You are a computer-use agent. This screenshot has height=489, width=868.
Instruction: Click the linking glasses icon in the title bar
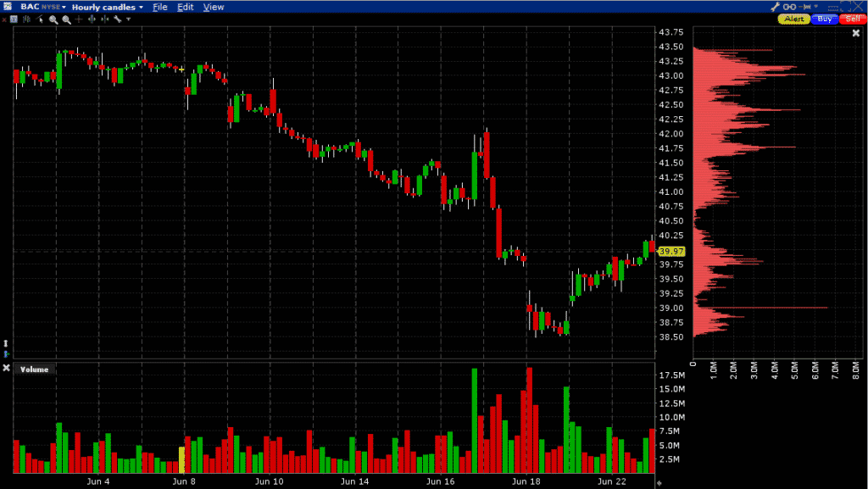[789, 6]
